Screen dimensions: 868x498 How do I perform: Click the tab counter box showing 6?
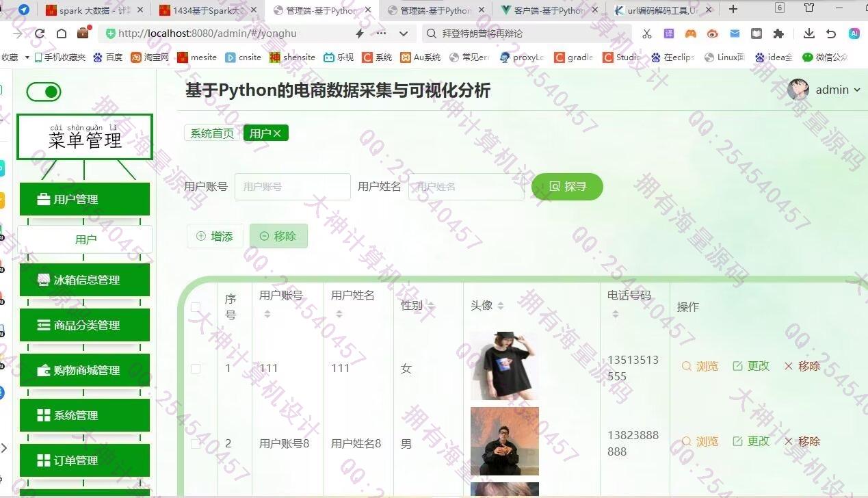780,8
